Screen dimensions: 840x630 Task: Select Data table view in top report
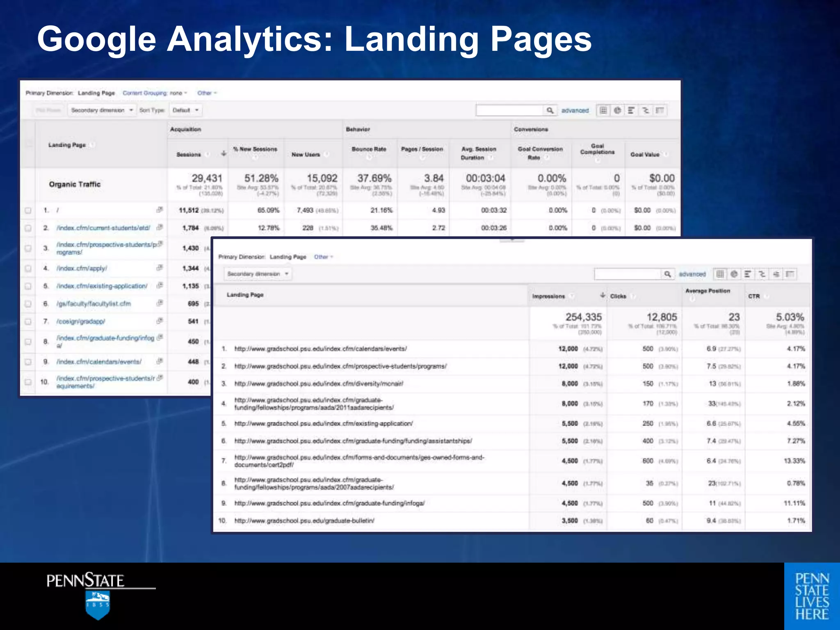coord(603,110)
